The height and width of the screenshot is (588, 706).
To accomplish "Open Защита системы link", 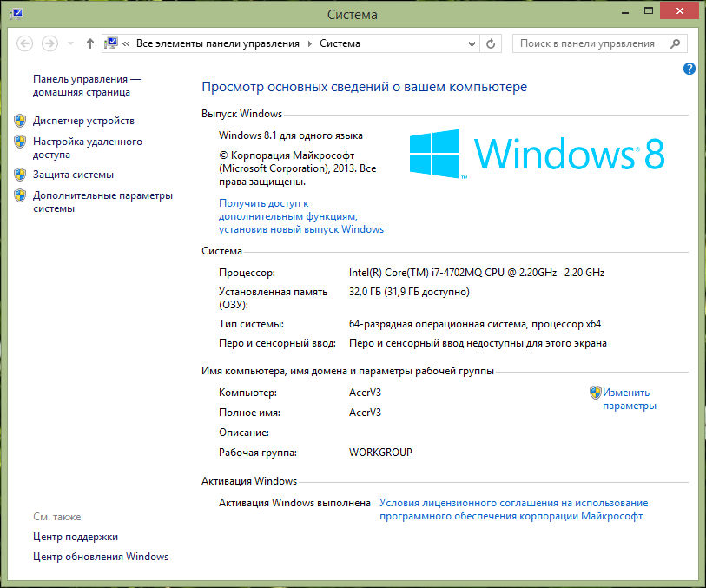I will (73, 175).
